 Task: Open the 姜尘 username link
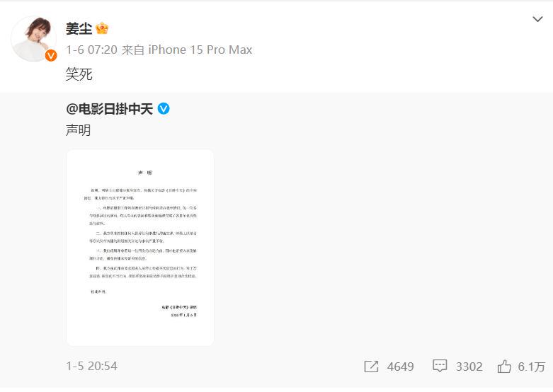coord(79,28)
